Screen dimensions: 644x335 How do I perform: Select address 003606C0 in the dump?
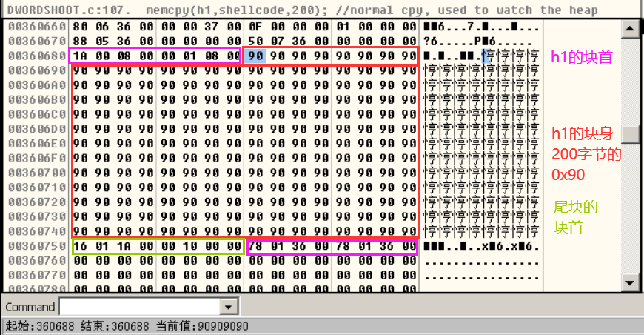click(37, 114)
